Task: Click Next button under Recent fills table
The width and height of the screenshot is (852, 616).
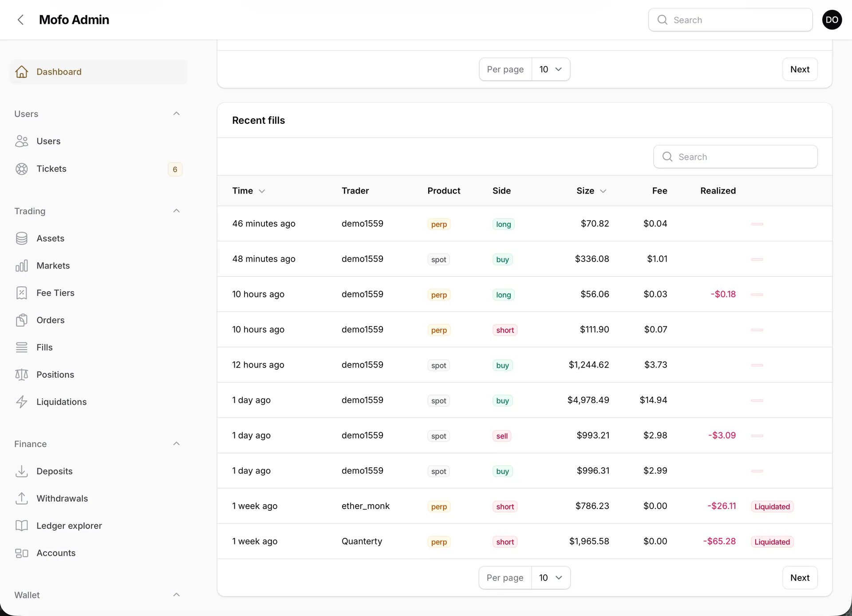Action: point(800,578)
